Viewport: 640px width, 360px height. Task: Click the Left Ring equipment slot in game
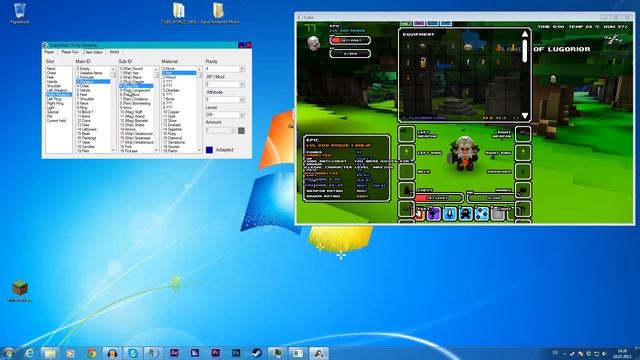(x=407, y=153)
